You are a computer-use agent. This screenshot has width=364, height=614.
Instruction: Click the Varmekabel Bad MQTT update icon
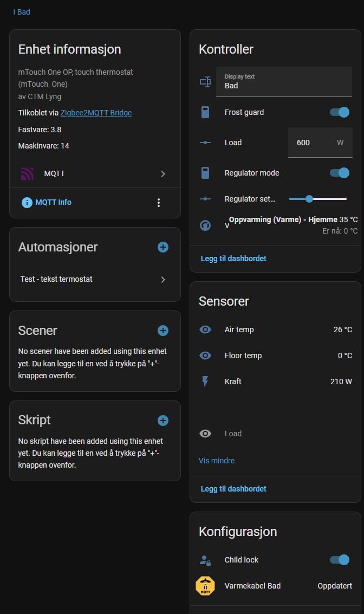coord(205,586)
